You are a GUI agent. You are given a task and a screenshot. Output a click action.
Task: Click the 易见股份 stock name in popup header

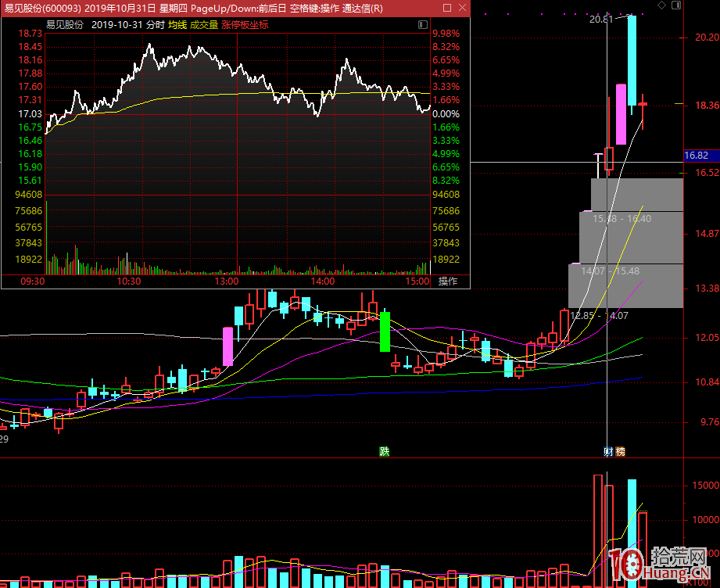(x=66, y=24)
